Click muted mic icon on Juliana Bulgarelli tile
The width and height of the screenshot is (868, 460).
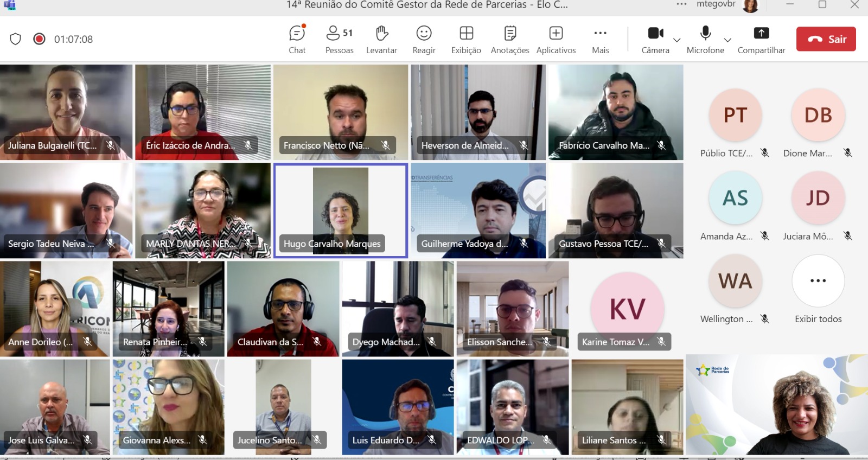[x=111, y=145]
